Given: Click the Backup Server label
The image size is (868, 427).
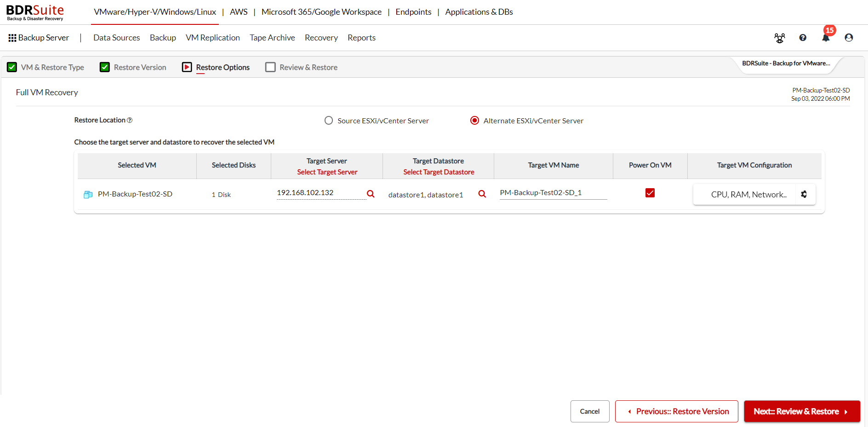Looking at the screenshot, I should click(44, 38).
